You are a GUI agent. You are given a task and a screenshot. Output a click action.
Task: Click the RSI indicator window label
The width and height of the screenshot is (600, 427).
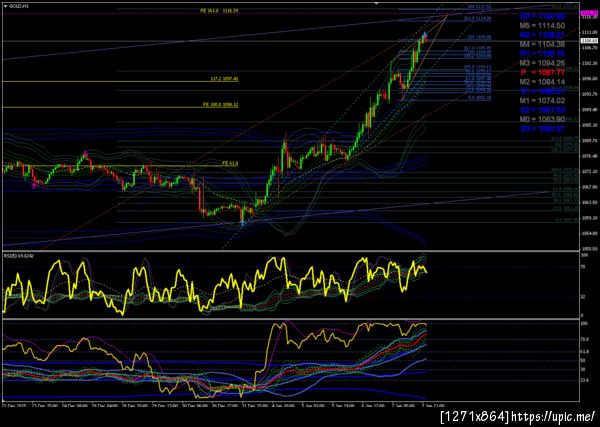[19, 256]
